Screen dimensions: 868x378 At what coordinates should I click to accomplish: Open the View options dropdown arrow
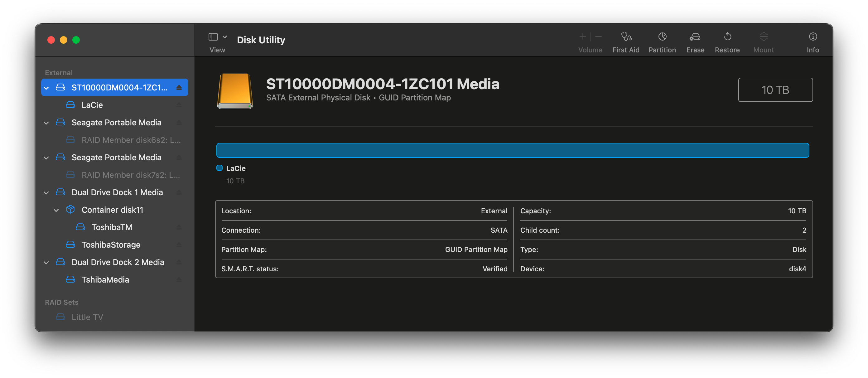pos(225,36)
